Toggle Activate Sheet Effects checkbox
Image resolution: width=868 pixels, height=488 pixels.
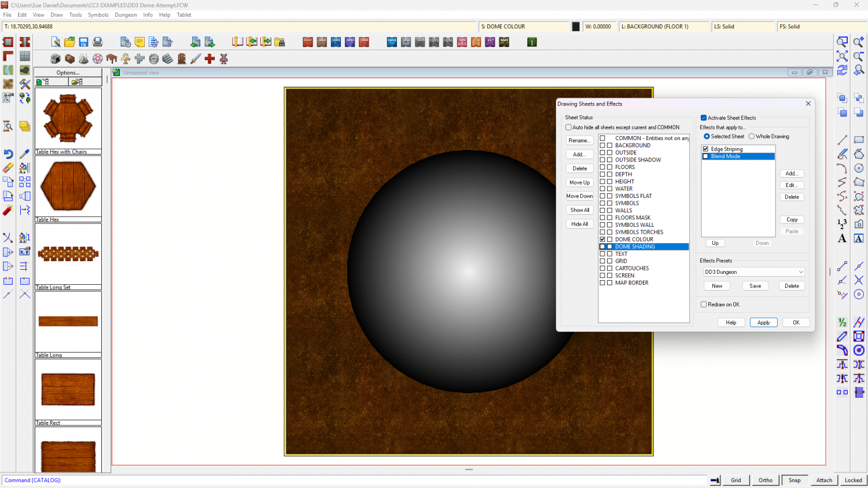(704, 118)
